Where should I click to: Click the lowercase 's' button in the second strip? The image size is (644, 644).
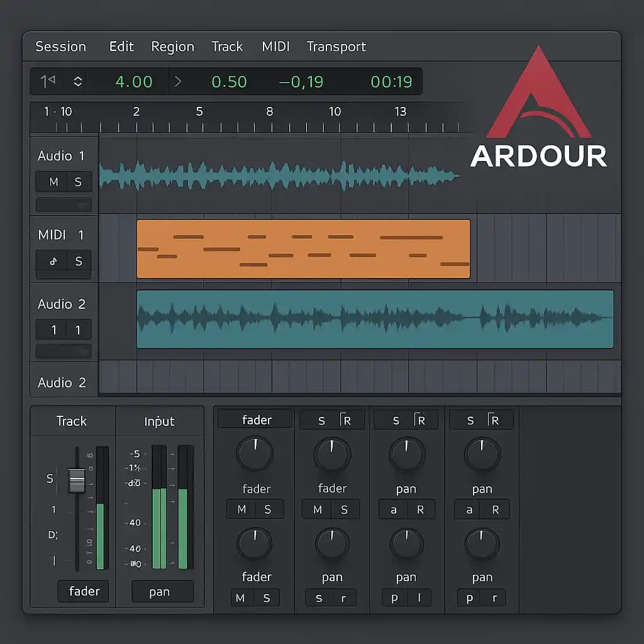click(x=319, y=598)
